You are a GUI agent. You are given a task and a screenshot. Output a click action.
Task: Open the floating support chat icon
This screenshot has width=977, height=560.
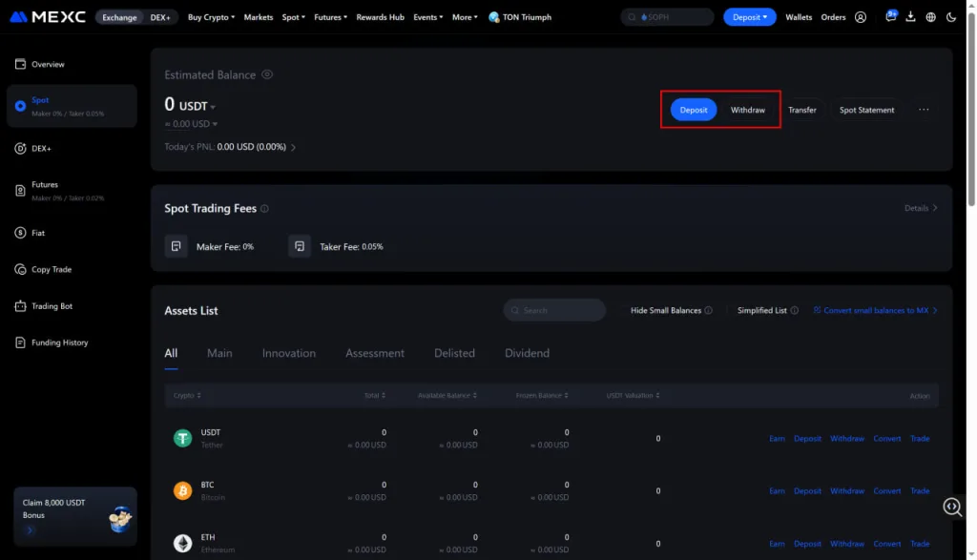click(x=952, y=507)
